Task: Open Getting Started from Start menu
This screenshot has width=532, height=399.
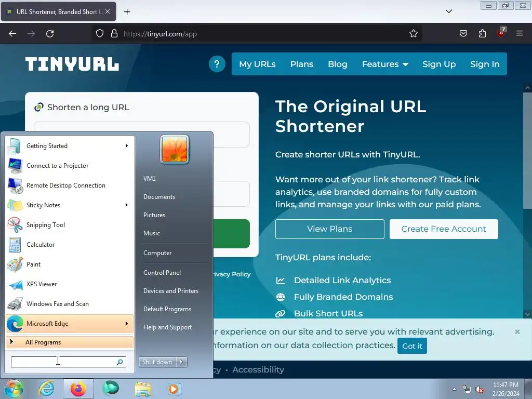Action: coord(70,146)
